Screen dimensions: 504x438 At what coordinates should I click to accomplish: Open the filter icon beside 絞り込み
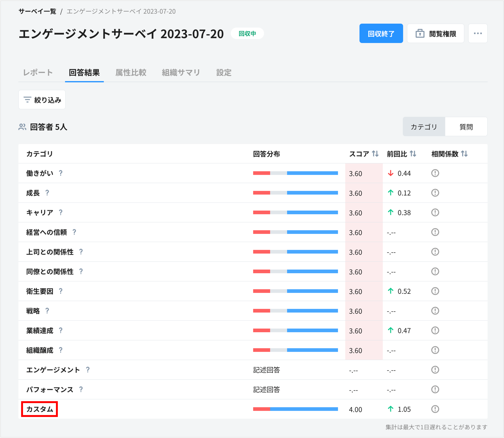click(28, 100)
